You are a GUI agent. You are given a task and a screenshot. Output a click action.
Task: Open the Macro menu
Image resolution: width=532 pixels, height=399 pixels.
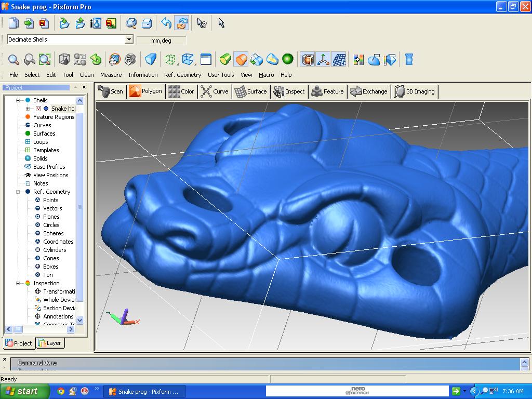267,75
